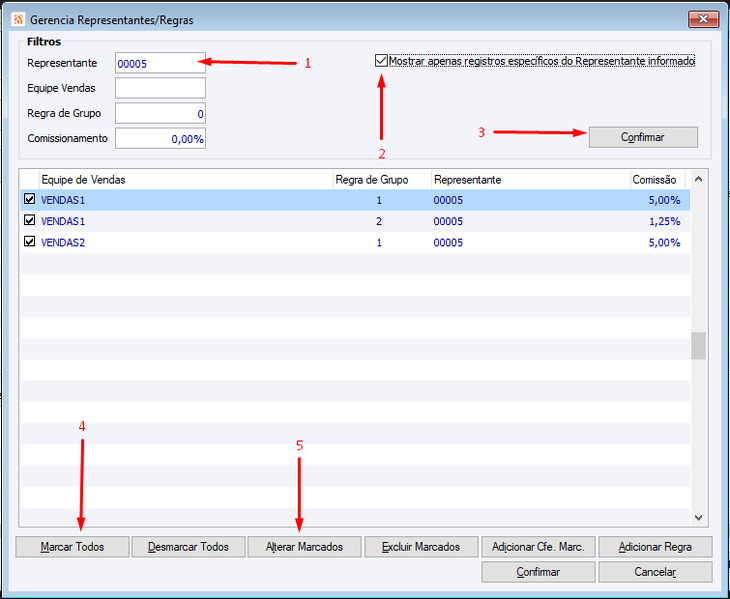Image resolution: width=730 pixels, height=599 pixels.
Task: Uncheck the VENDAS1 rule 1 row checkbox
Action: pyautogui.click(x=29, y=199)
